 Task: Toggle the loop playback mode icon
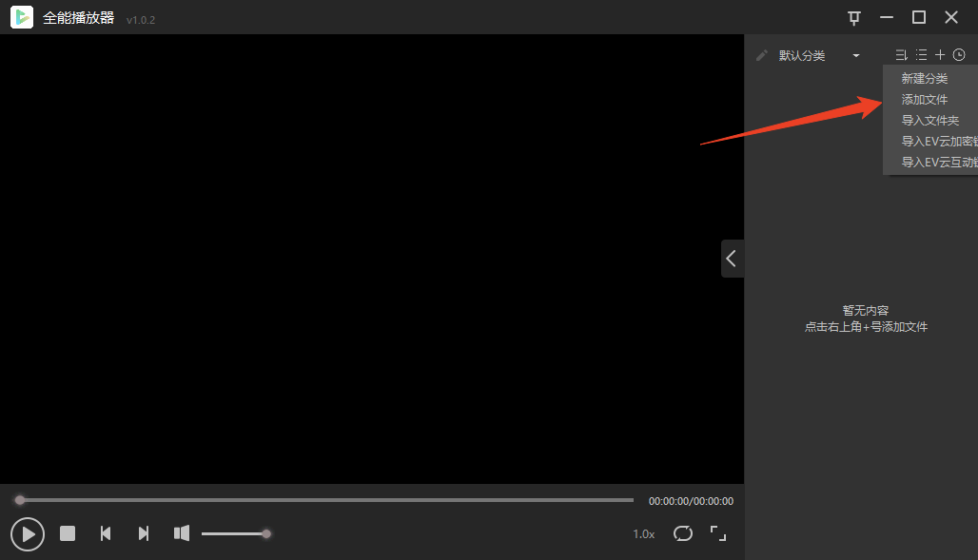click(683, 533)
